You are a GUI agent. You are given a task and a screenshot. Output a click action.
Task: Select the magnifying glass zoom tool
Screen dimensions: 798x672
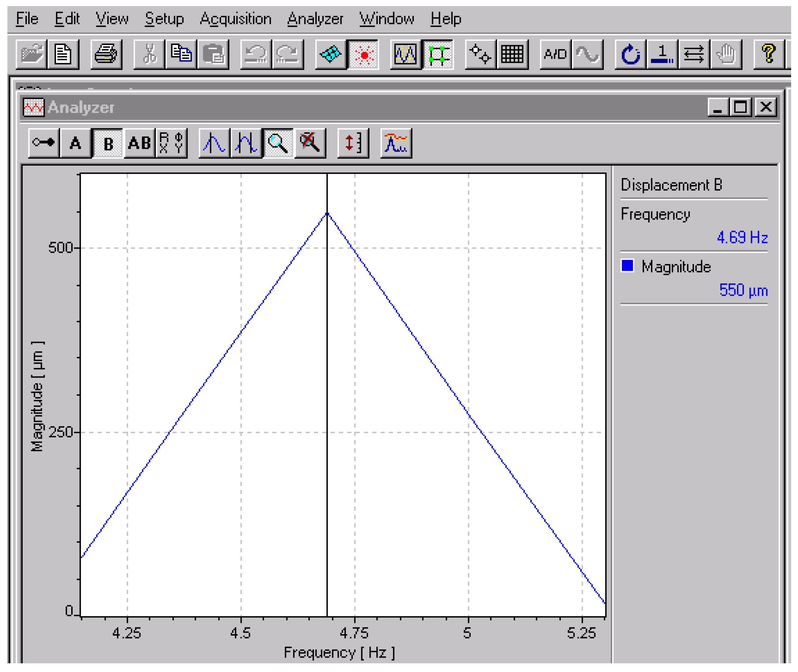pyautogui.click(x=278, y=143)
